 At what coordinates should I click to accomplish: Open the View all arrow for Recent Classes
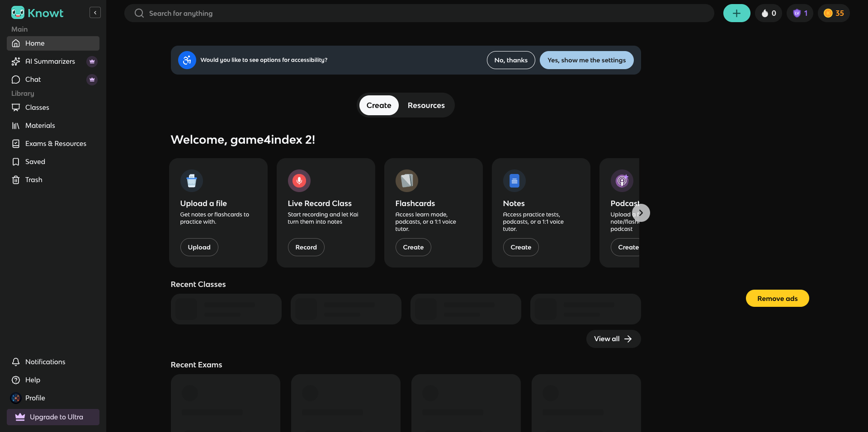pyautogui.click(x=627, y=338)
